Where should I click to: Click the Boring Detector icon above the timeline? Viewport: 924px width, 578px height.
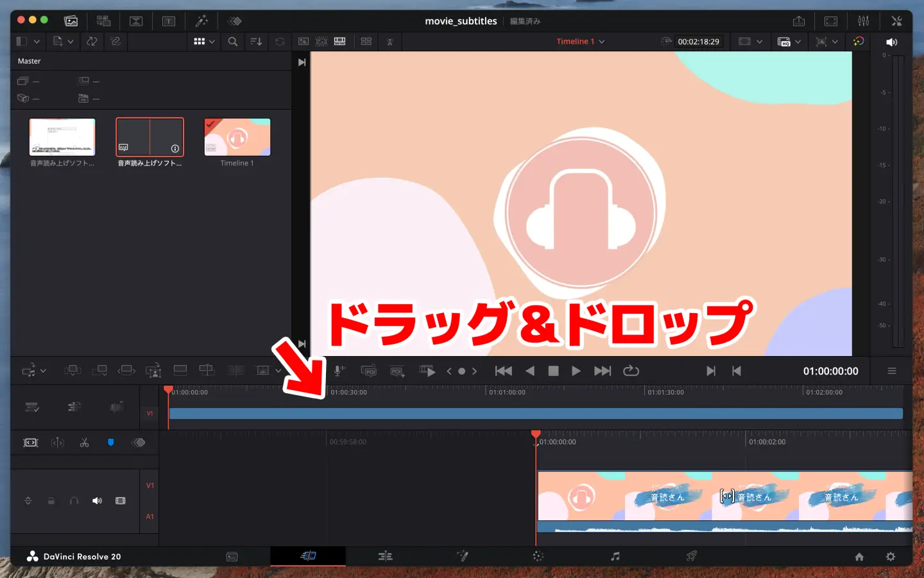tap(389, 41)
